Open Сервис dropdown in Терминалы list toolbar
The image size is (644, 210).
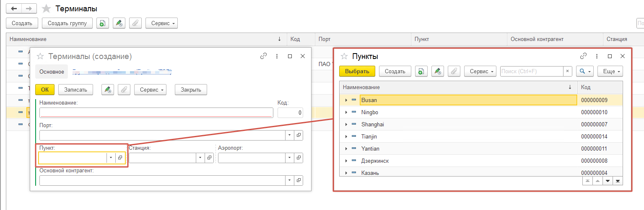click(161, 23)
